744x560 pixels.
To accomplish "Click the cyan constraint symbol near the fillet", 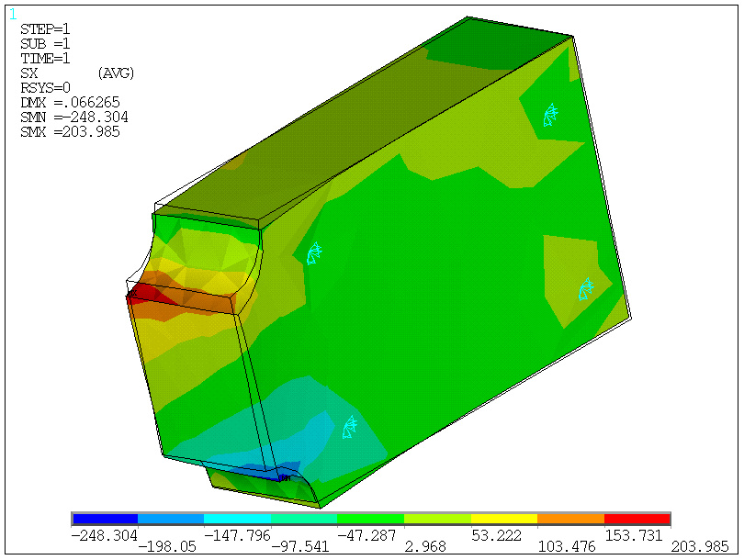I will (314, 253).
